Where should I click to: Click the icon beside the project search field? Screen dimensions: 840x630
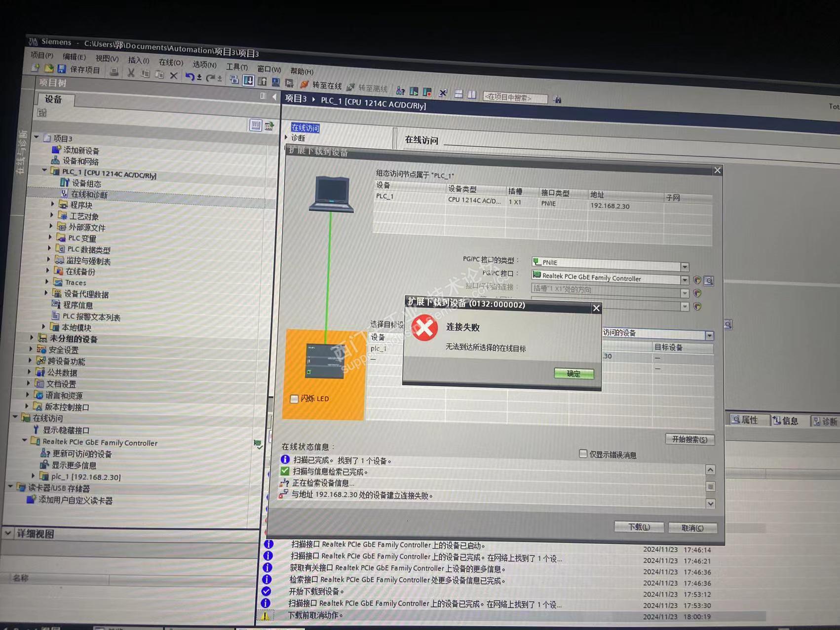click(557, 100)
